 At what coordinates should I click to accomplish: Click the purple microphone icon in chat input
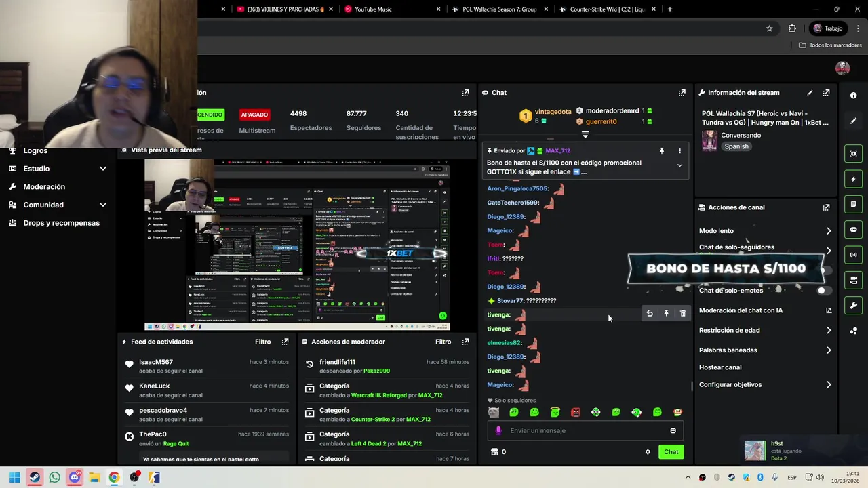pos(498,430)
